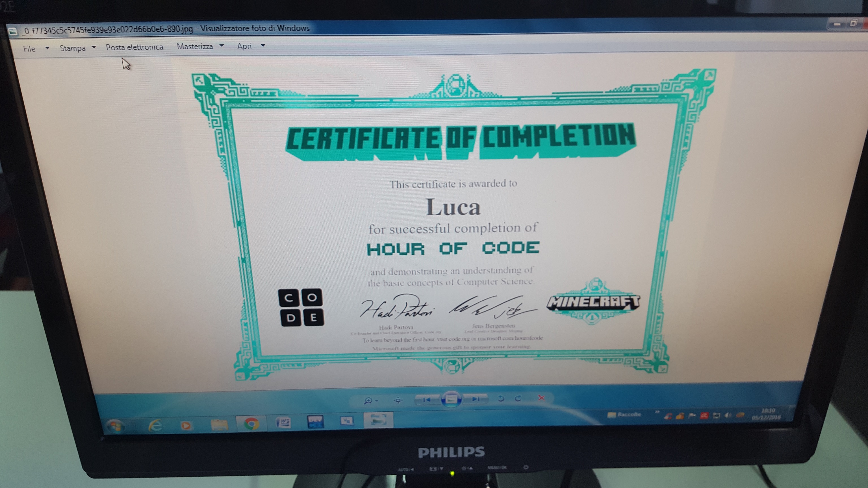The image size is (868, 488).
Task: Open the Windows Start menu
Action: (x=116, y=426)
